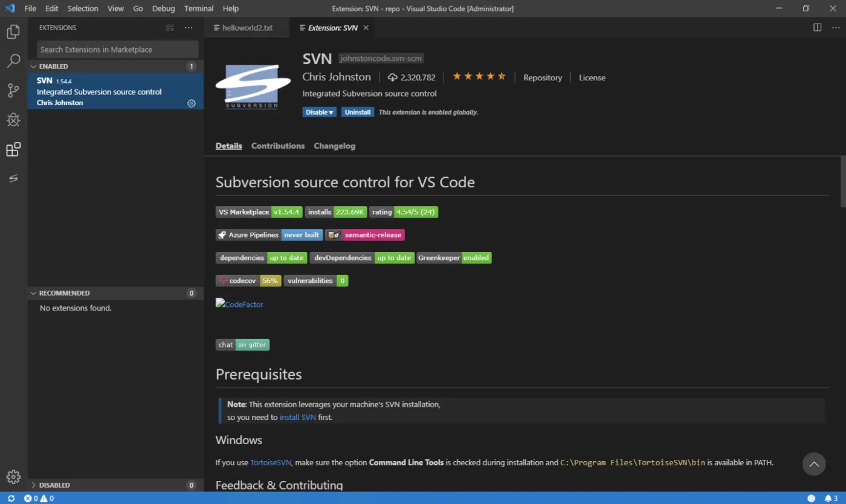Viewport: 846px width, 504px height.
Task: Open the File menu
Action: [x=30, y=8]
